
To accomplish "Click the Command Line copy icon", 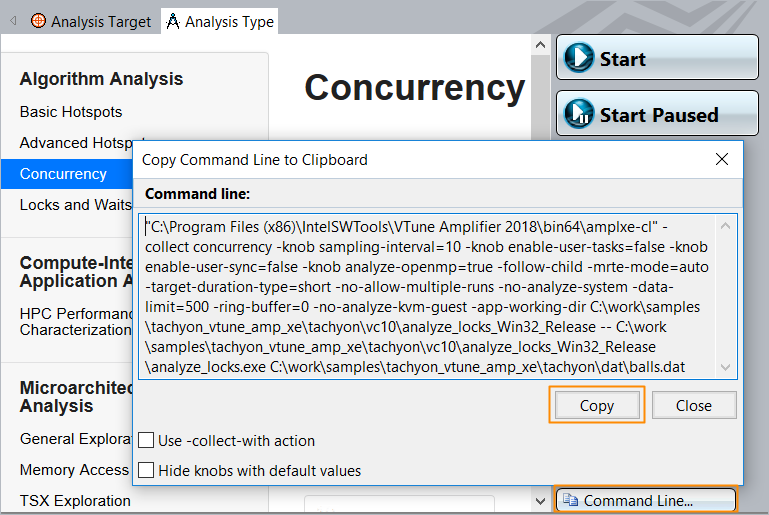I will (x=570, y=500).
